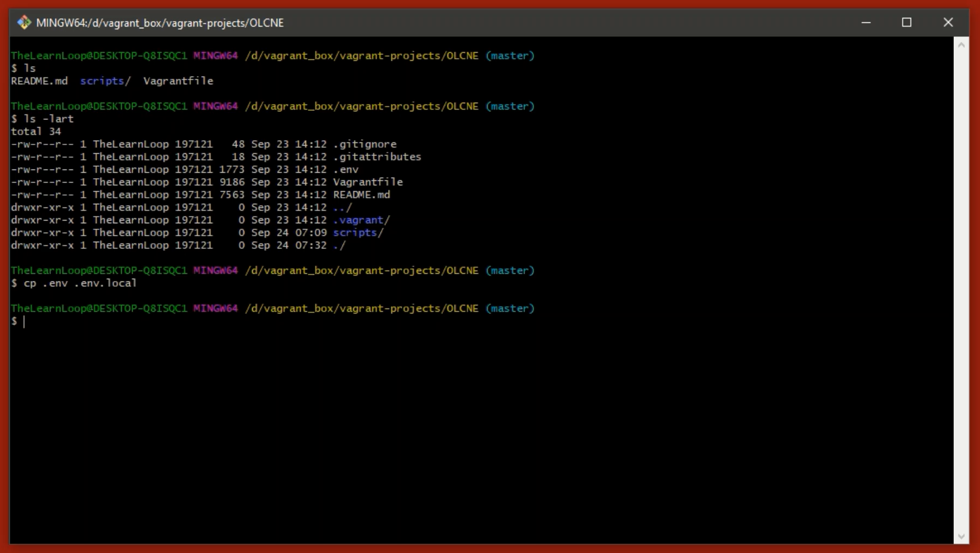
Task: Click the scrollbar down arrow
Action: [x=961, y=536]
